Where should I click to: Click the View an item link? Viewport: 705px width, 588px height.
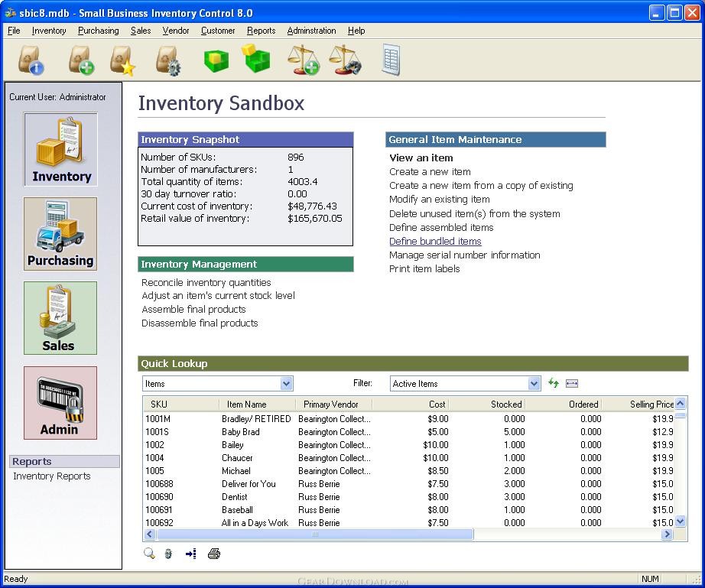click(x=421, y=158)
